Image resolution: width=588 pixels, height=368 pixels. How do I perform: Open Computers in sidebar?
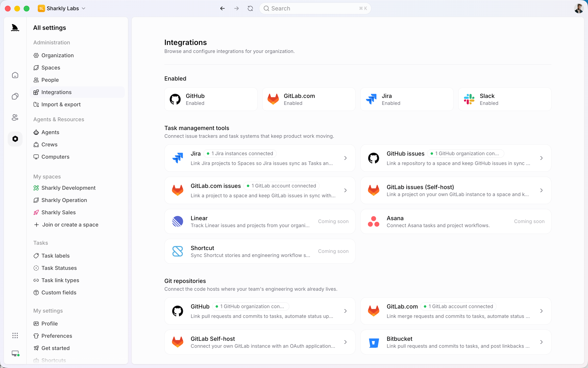click(77, 157)
